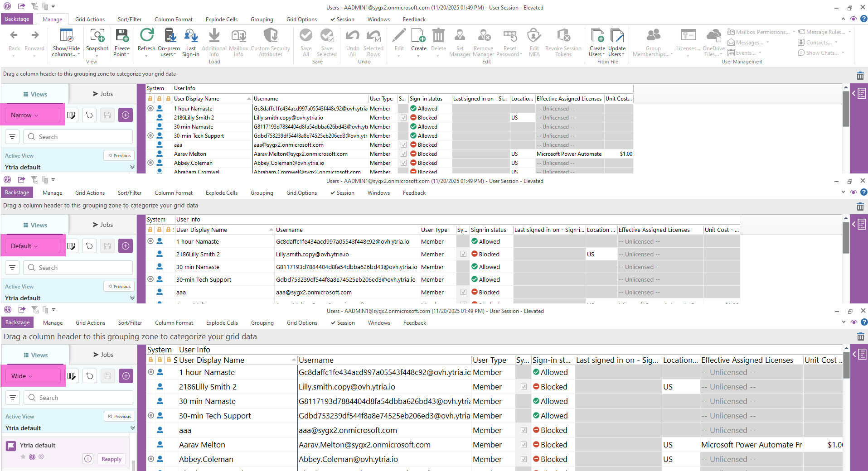Click Previous button in the Narrow view window
This screenshot has height=471, width=868.
(119, 155)
